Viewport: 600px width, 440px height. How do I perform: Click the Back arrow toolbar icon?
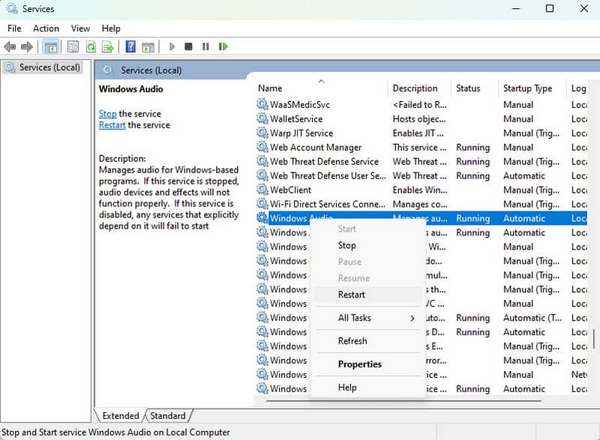pyautogui.click(x=10, y=47)
